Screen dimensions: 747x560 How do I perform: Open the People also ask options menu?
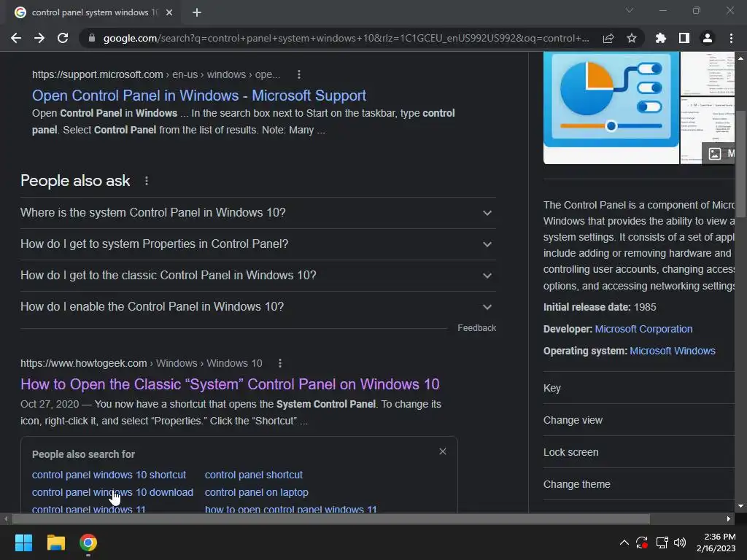pos(146,181)
